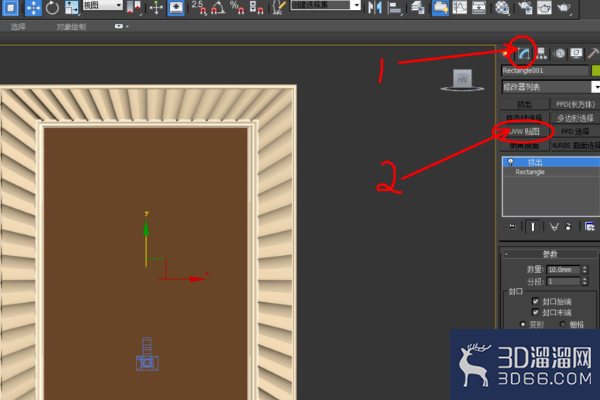Open the Curve Editor
Viewport: 600px width, 400px height.
click(460, 7)
